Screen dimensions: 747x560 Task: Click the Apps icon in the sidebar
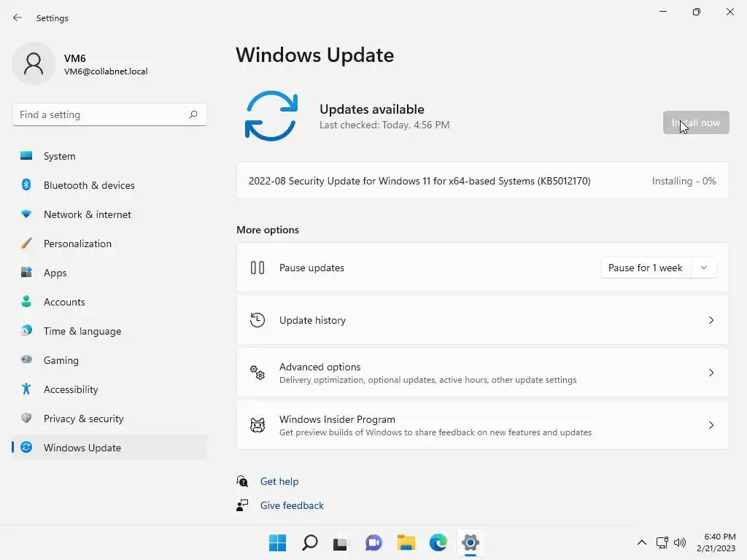[26, 273]
